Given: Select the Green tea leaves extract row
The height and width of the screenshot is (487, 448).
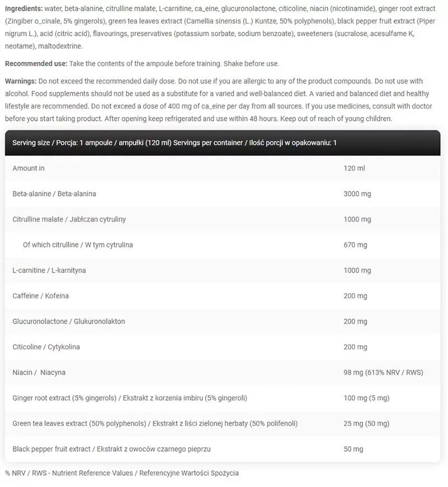Looking at the screenshot, I should tap(222, 423).
